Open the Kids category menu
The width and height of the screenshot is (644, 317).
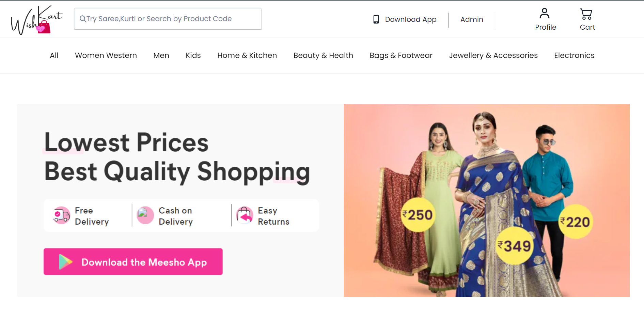(193, 56)
